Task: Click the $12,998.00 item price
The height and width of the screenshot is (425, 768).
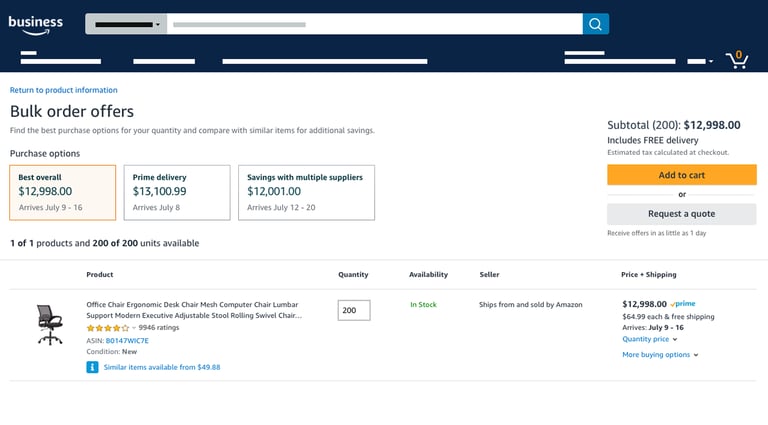Action: (645, 304)
